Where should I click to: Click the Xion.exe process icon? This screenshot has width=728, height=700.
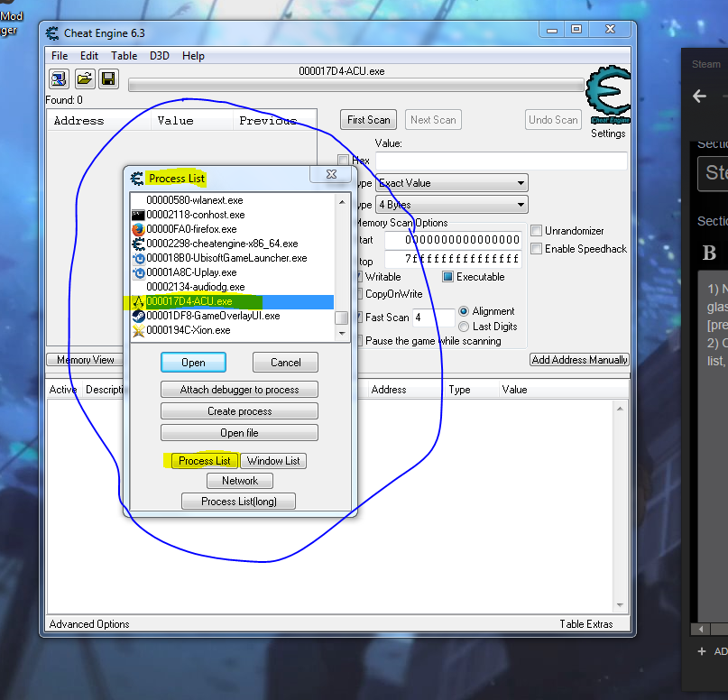click(138, 330)
